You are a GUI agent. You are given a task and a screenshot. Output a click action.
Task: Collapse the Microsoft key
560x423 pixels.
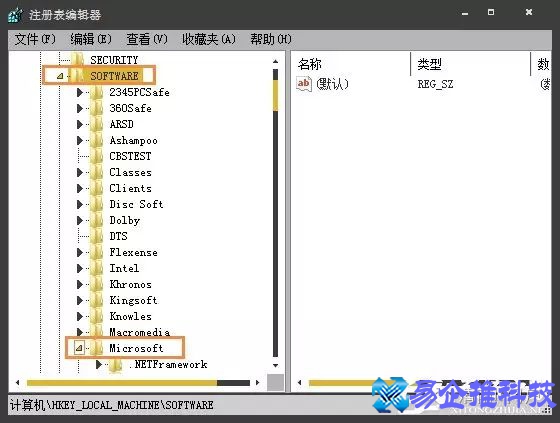point(79,348)
